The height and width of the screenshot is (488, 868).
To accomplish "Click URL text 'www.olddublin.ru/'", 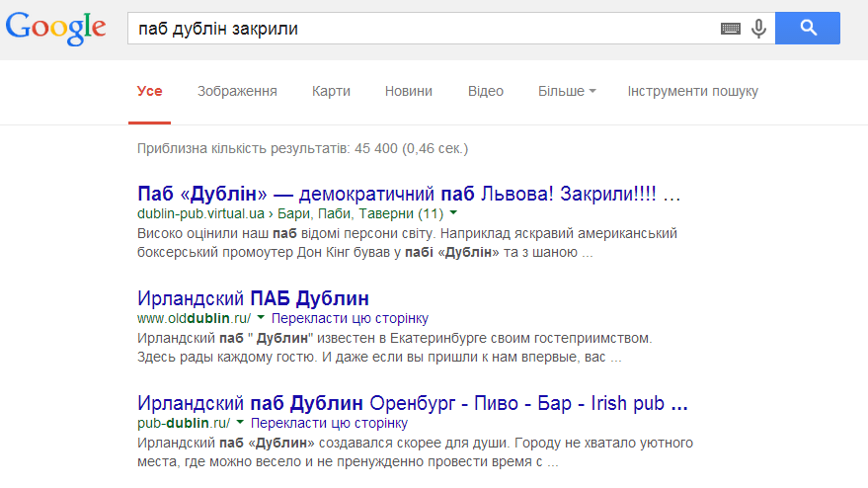I will coord(194,318).
